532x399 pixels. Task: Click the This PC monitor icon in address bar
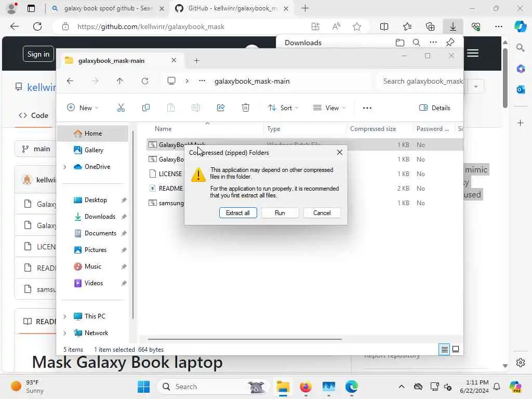click(x=171, y=81)
